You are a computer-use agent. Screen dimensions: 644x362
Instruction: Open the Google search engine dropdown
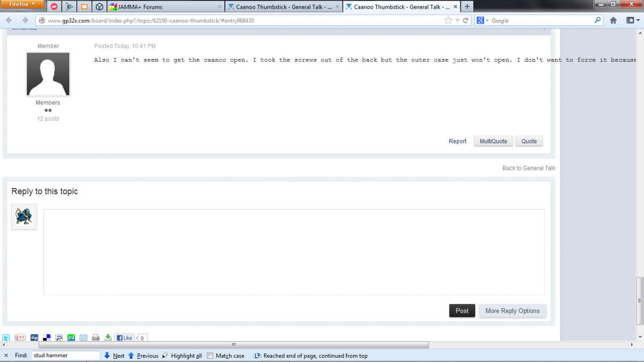point(482,20)
